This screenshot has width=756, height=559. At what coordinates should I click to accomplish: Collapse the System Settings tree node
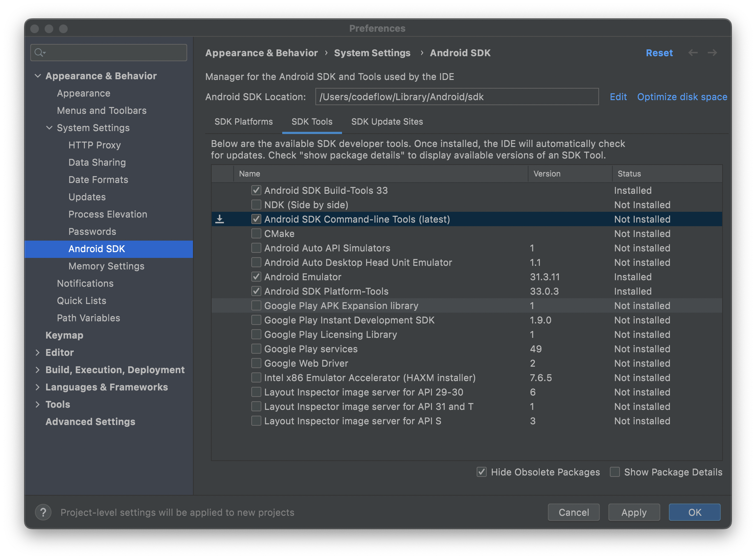(x=49, y=128)
